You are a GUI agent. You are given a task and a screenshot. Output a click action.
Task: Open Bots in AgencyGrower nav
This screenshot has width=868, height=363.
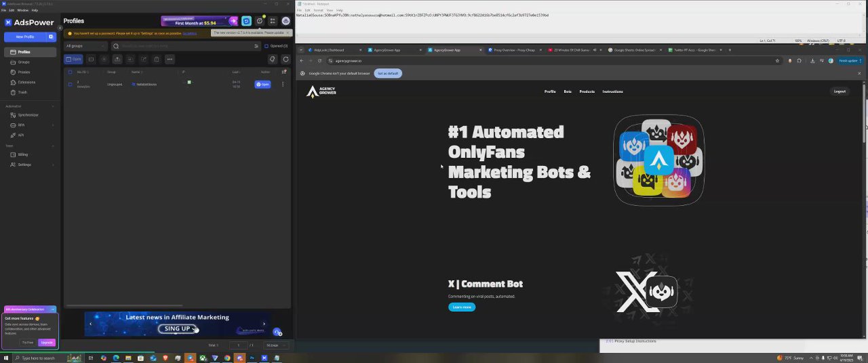568,91
